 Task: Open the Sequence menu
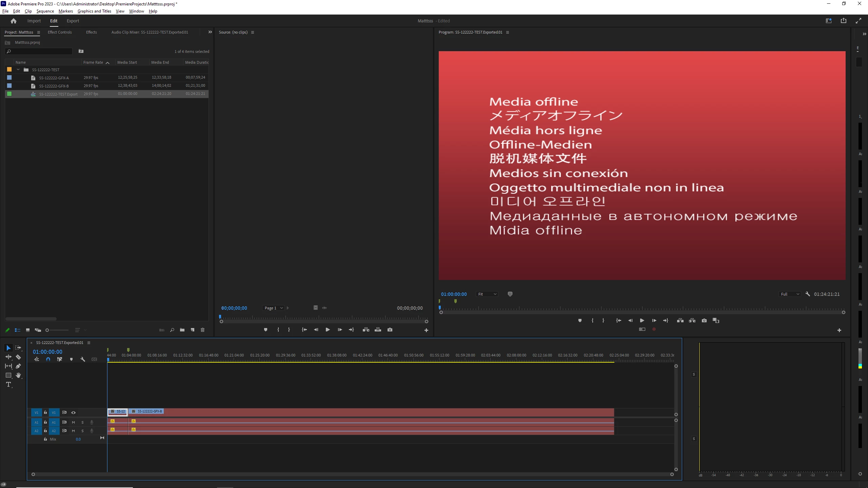(45, 11)
